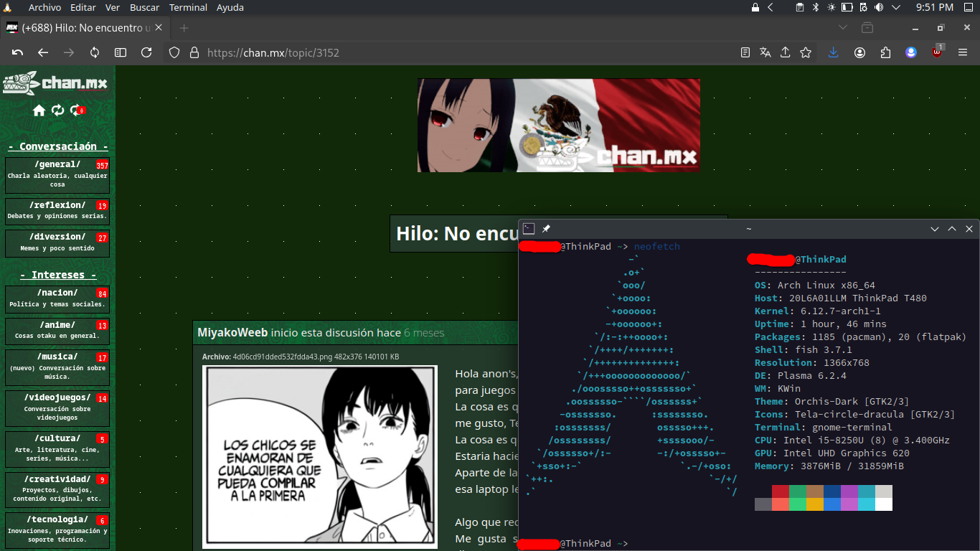Open the browser hamburger application menu

click(963, 52)
